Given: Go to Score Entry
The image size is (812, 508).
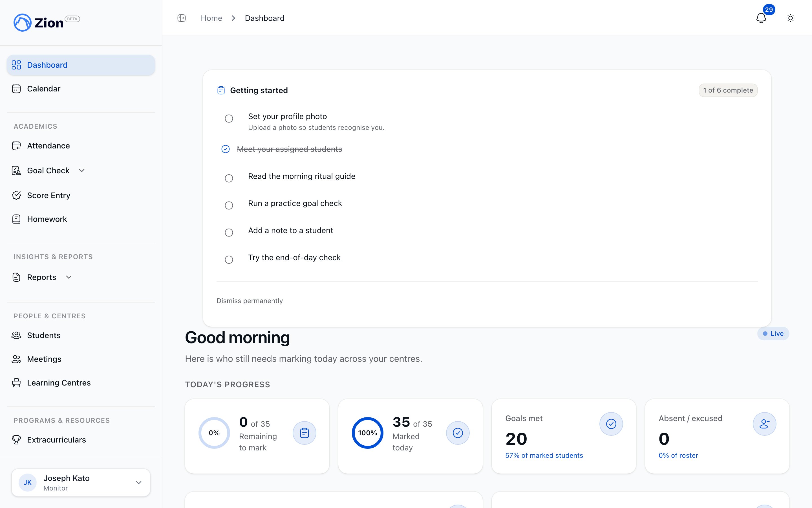Looking at the screenshot, I should coord(81,195).
